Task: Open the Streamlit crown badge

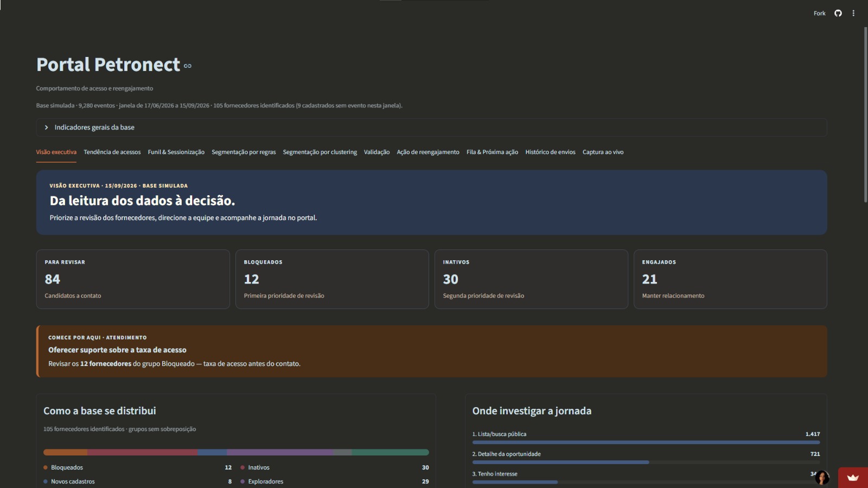Action: pos(853,478)
